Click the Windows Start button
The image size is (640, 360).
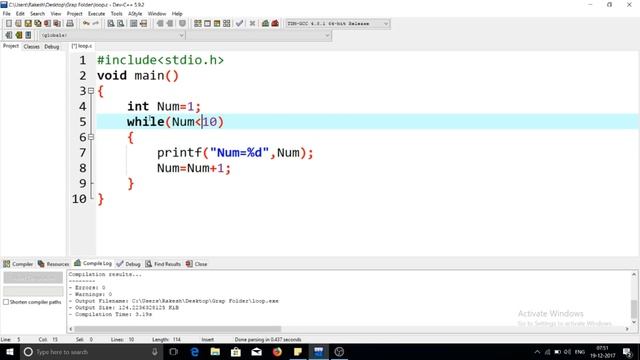click(9, 352)
